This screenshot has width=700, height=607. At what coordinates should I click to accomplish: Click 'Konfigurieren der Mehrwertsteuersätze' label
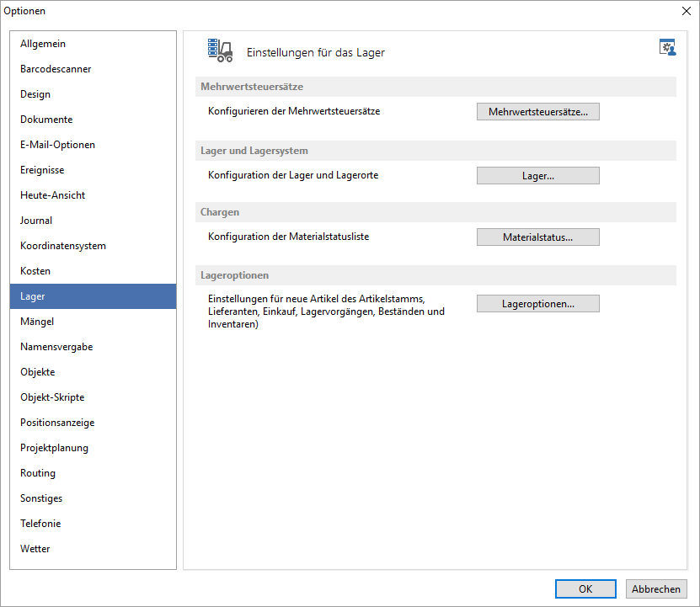[x=294, y=111]
